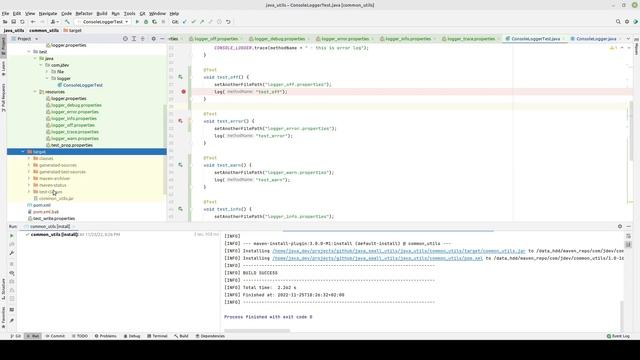Update project with the Git checkmark arrow
640x360 pixels.
(185, 22)
